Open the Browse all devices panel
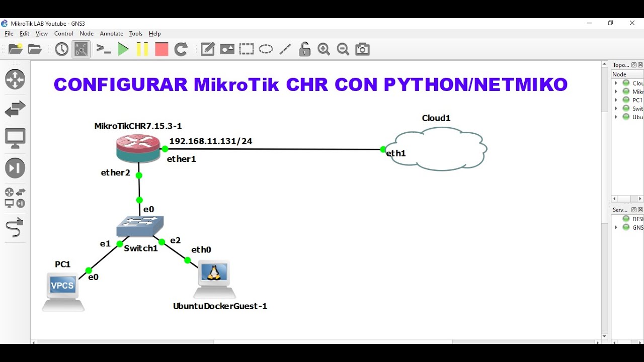The height and width of the screenshot is (362, 644). coord(15,198)
